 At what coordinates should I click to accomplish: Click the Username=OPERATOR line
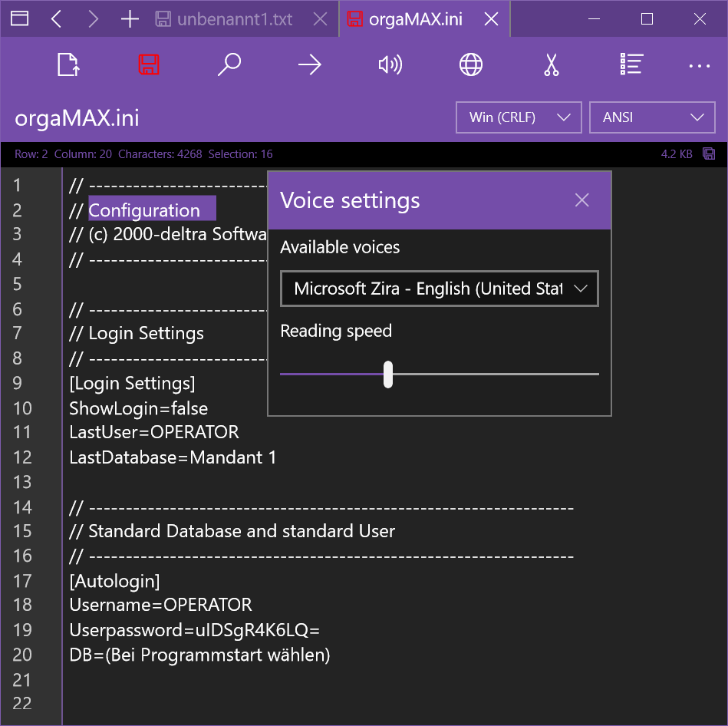(160, 604)
